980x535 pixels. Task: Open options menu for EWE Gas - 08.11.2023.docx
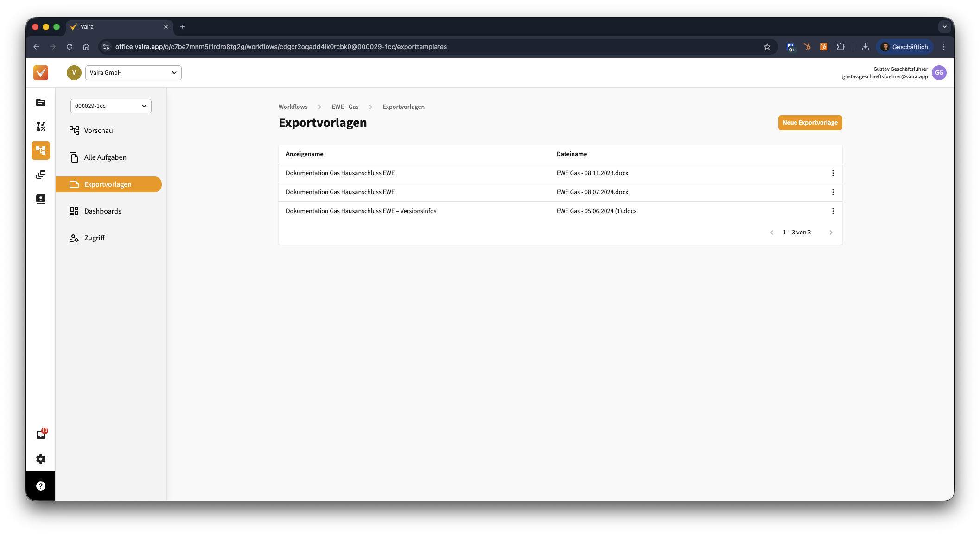pos(833,173)
